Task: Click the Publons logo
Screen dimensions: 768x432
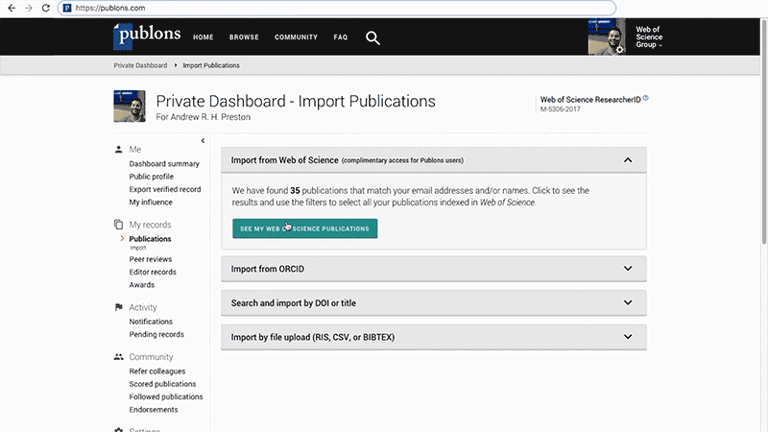Action: [147, 36]
